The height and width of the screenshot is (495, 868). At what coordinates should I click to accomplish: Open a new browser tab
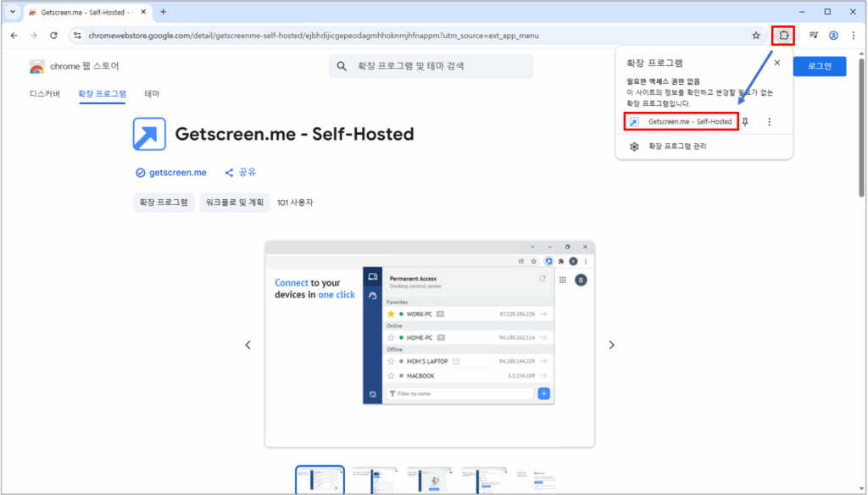coord(163,12)
